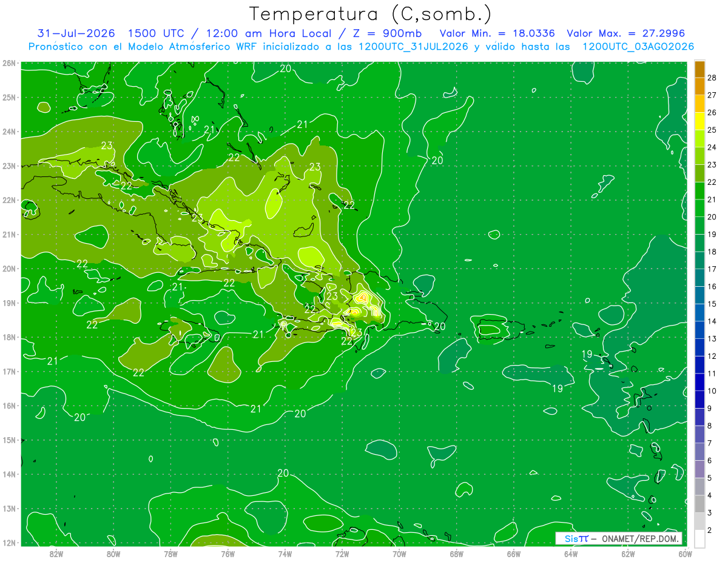
Task: Click the teal color bar segment between 16 and 17
Action: tap(699, 278)
